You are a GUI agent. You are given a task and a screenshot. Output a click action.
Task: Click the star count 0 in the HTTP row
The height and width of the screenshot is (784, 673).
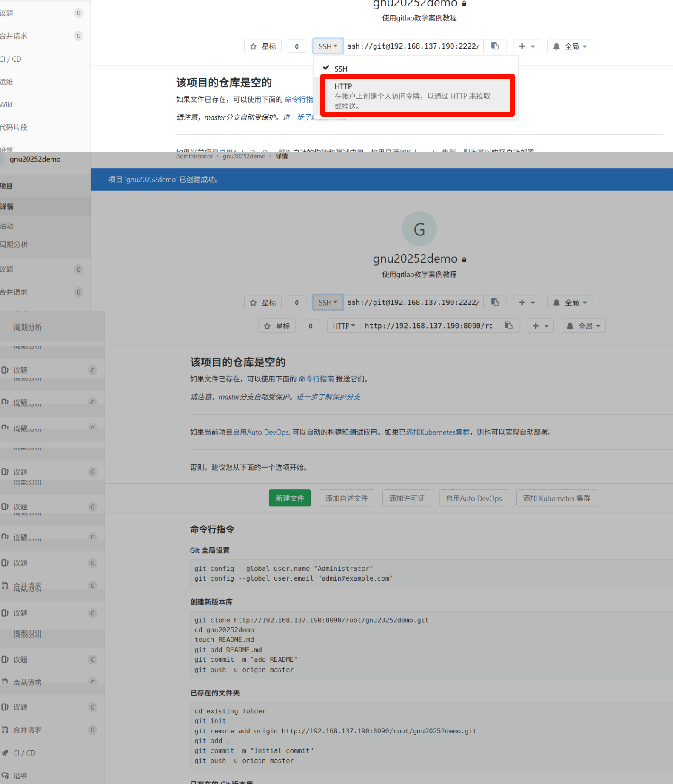[311, 326]
